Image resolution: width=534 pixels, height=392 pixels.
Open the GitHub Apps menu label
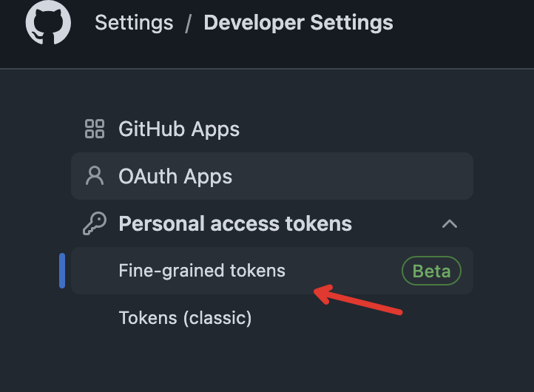point(179,129)
